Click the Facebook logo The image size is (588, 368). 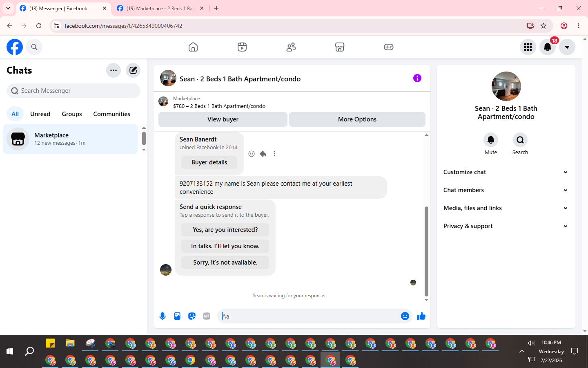click(x=15, y=47)
